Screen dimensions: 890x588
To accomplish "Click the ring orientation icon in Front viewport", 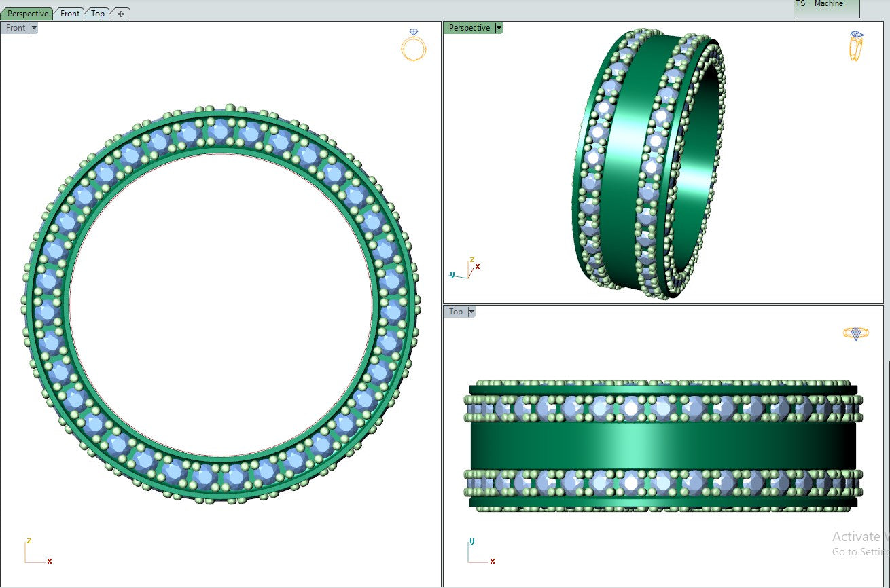I will coord(413,47).
